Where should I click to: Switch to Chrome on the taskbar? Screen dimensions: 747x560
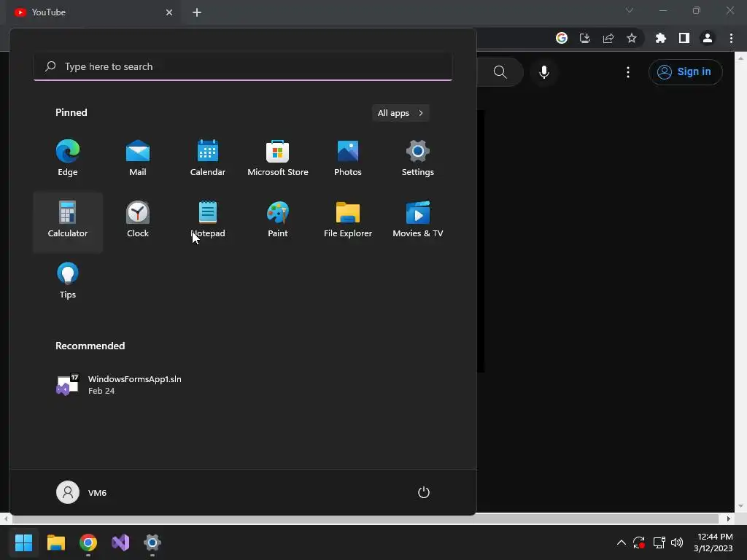[88, 542]
